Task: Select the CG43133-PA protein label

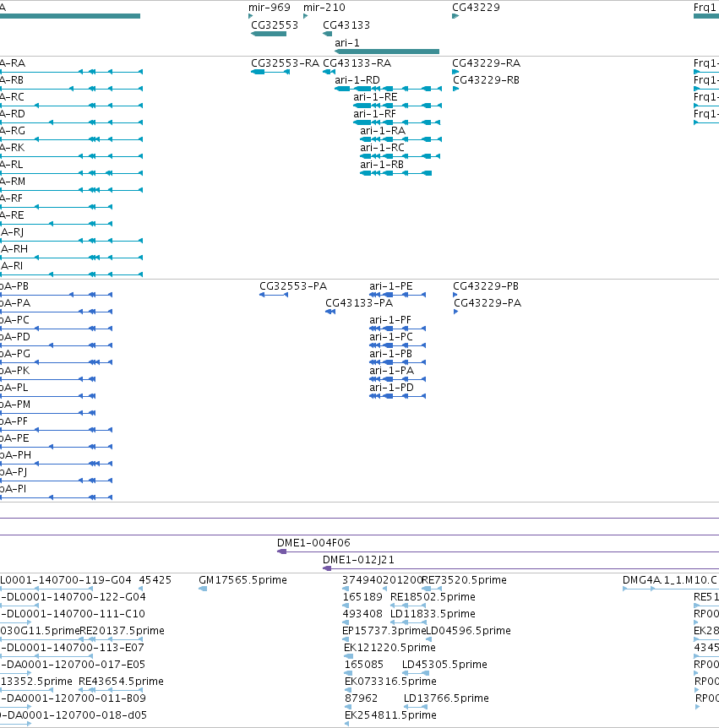Action: [359, 303]
